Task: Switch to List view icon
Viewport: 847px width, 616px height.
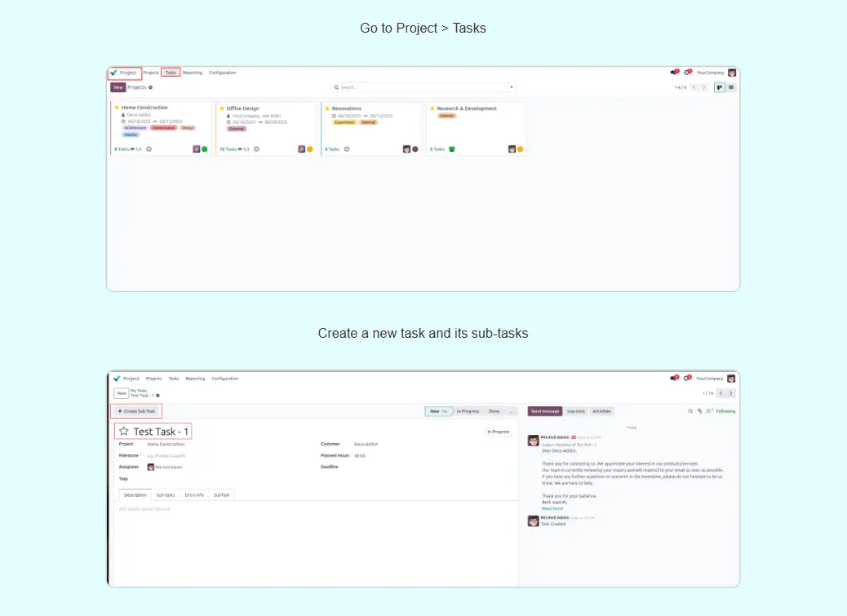Action: [731, 87]
